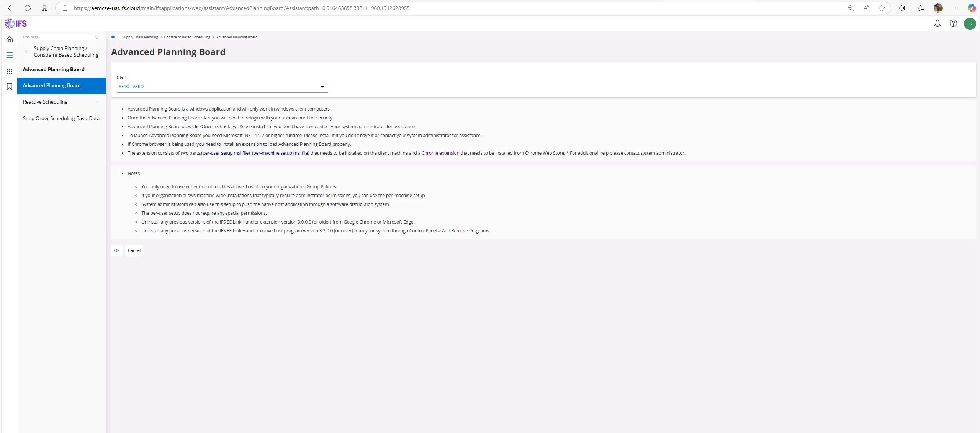Click the blue breadcrumb root dot
This screenshot has width=980, height=433.
(113, 37)
